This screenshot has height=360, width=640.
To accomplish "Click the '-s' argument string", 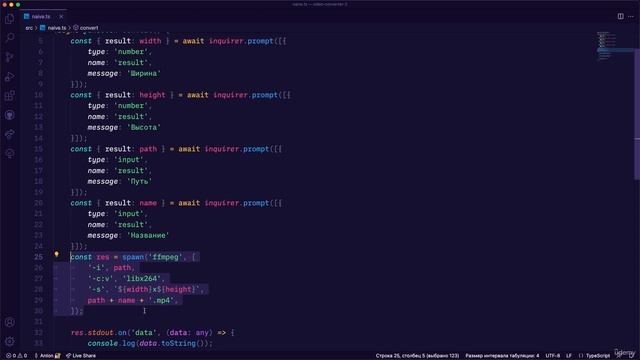I will [96, 289].
